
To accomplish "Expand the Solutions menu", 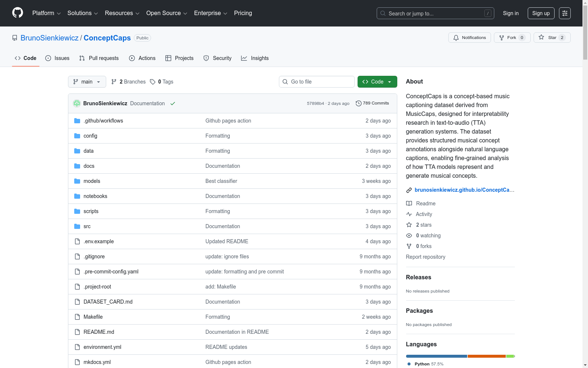I will click(x=83, y=13).
